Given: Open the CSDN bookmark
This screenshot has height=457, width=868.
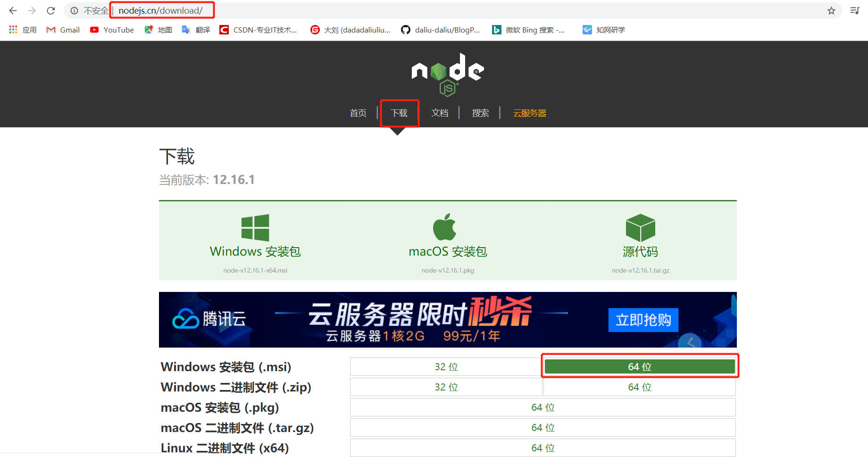Looking at the screenshot, I should coord(258,30).
